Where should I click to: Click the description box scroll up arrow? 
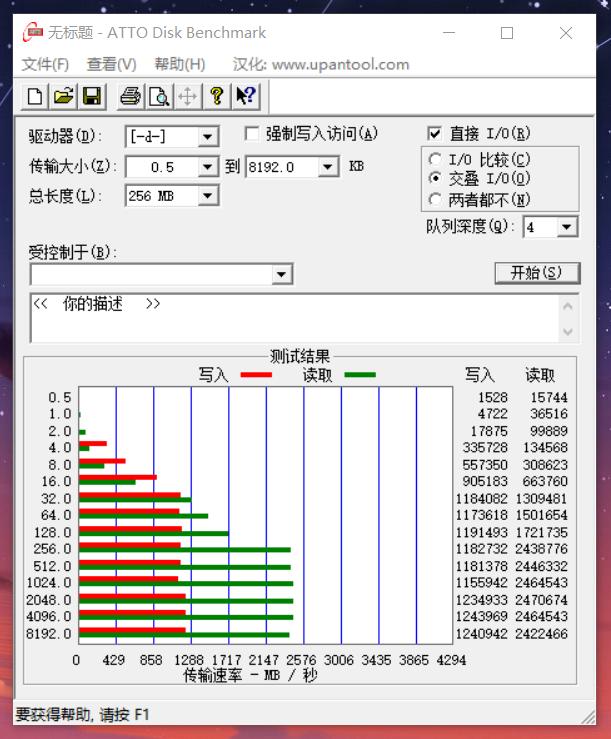tap(568, 307)
